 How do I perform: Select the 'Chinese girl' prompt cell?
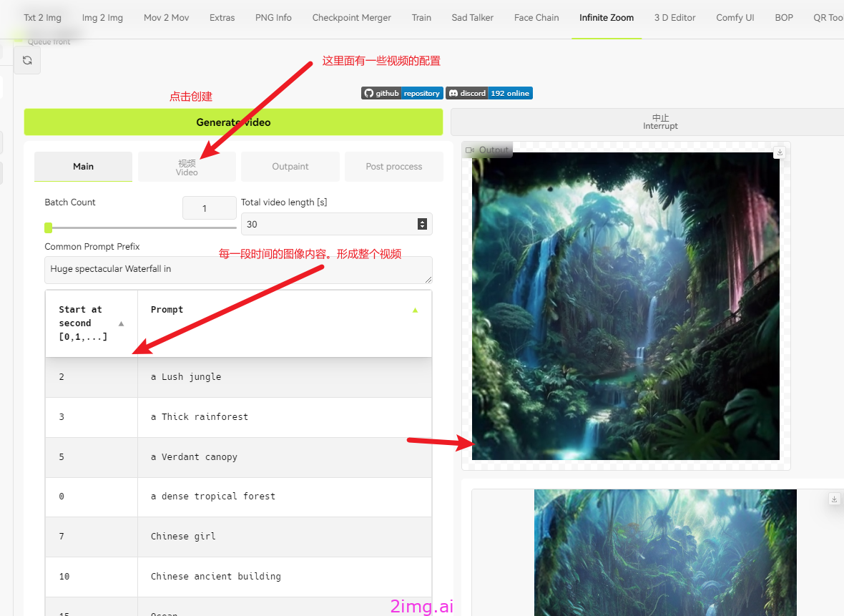coord(285,537)
